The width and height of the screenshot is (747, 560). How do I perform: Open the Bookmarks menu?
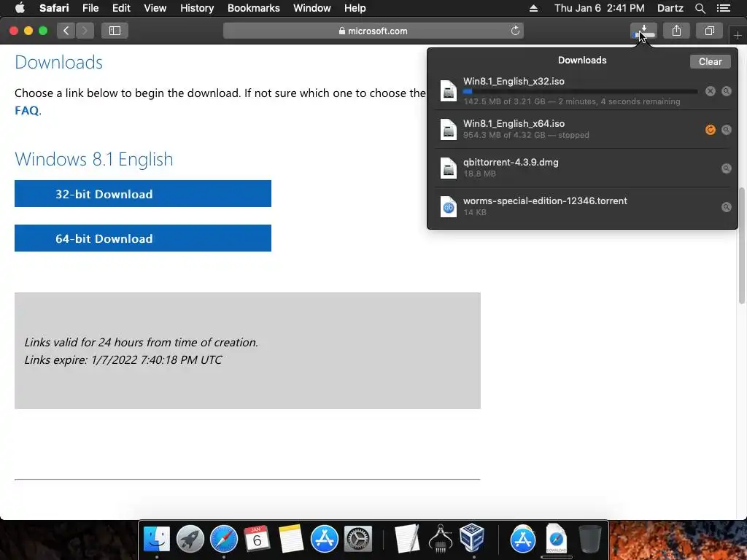pyautogui.click(x=253, y=8)
